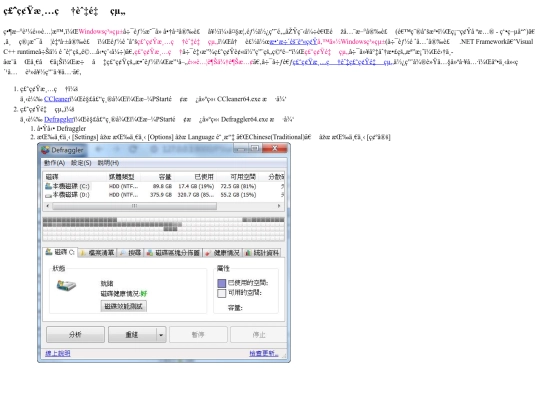
Task: Click the Defraggler64.exe text on the page
Action: coord(245,120)
